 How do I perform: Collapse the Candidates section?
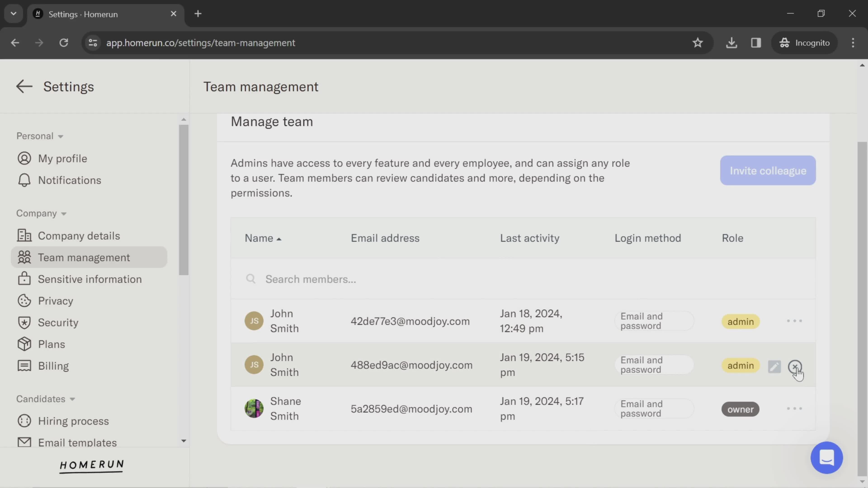coord(46,399)
